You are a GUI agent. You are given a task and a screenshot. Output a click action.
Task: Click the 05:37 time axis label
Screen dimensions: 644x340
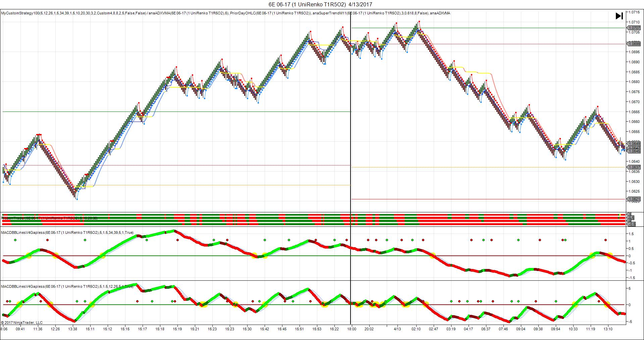pyautogui.click(x=486, y=329)
